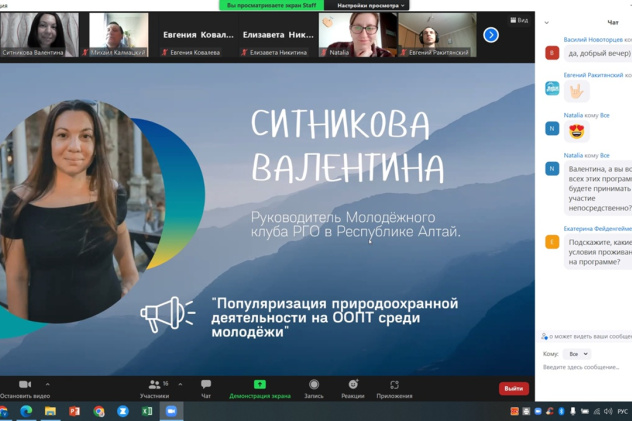Screen dimensions: 632x421
Task: Click the 'да, добрый вечер' chat message
Action: click(599, 53)
